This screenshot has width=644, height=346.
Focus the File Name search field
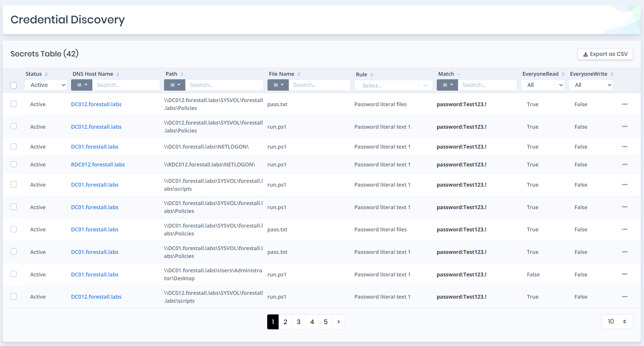coord(320,85)
